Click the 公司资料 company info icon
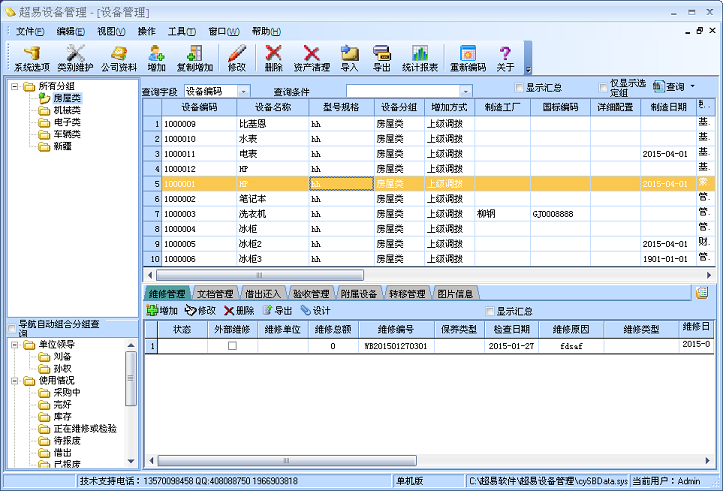The height and width of the screenshot is (491, 723). pyautogui.click(x=118, y=58)
